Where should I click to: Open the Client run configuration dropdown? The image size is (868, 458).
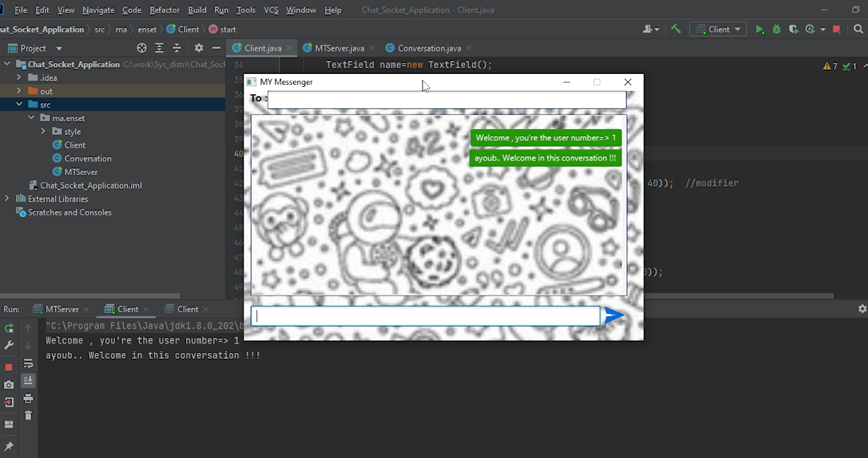click(x=717, y=30)
